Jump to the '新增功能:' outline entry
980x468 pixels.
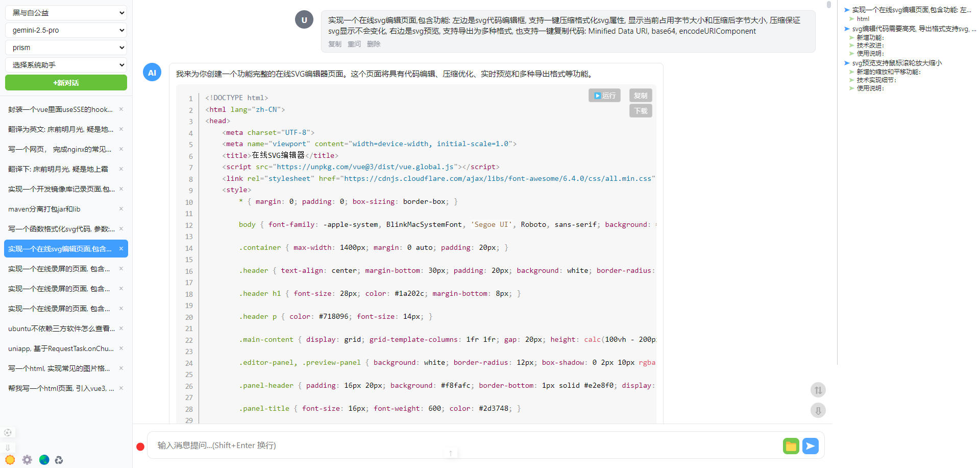[x=870, y=37]
